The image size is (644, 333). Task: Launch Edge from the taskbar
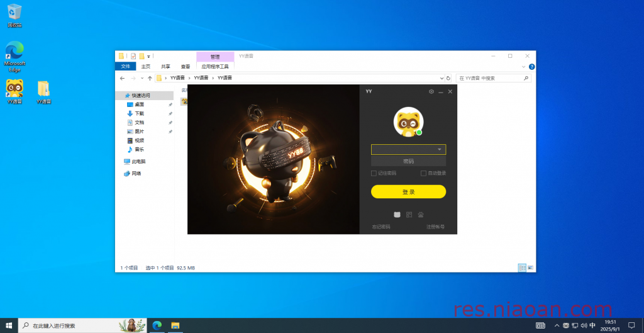click(157, 325)
